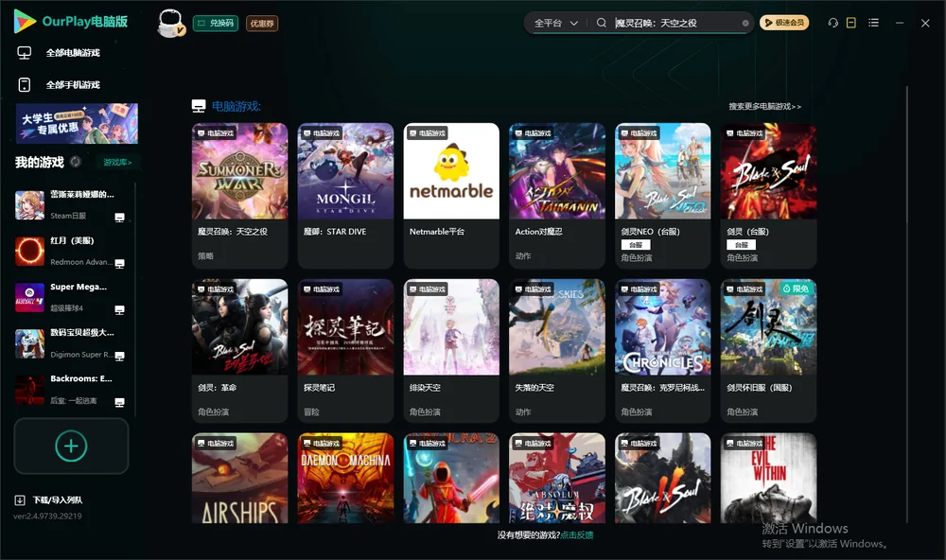
Task: Open the user avatar profile
Action: click(x=170, y=24)
